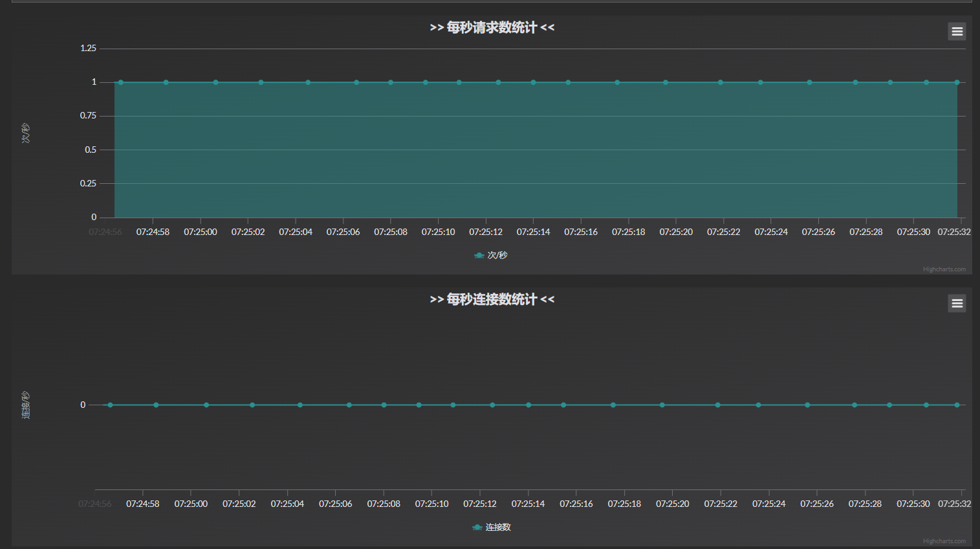Screen dimensions: 980x549
Task: Toggle the 次/秒 legend series
Action: pos(491,255)
